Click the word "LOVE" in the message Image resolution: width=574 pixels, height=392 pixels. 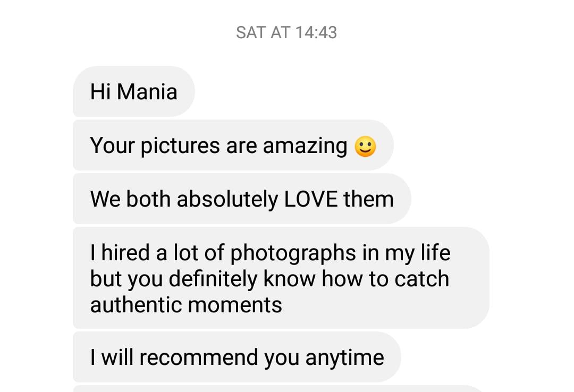pos(311,199)
